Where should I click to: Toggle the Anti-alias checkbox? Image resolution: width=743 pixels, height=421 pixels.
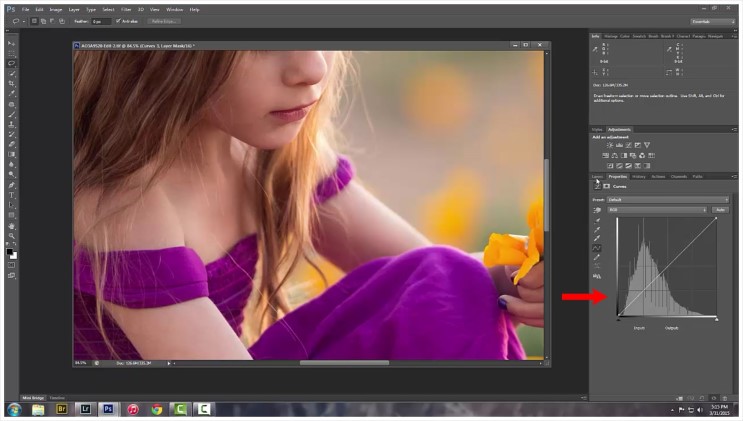pyautogui.click(x=118, y=20)
